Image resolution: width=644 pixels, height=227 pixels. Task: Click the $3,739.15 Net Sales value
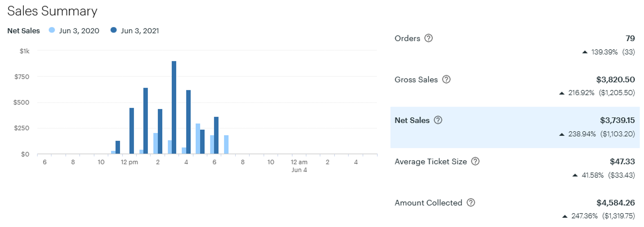pyautogui.click(x=617, y=120)
